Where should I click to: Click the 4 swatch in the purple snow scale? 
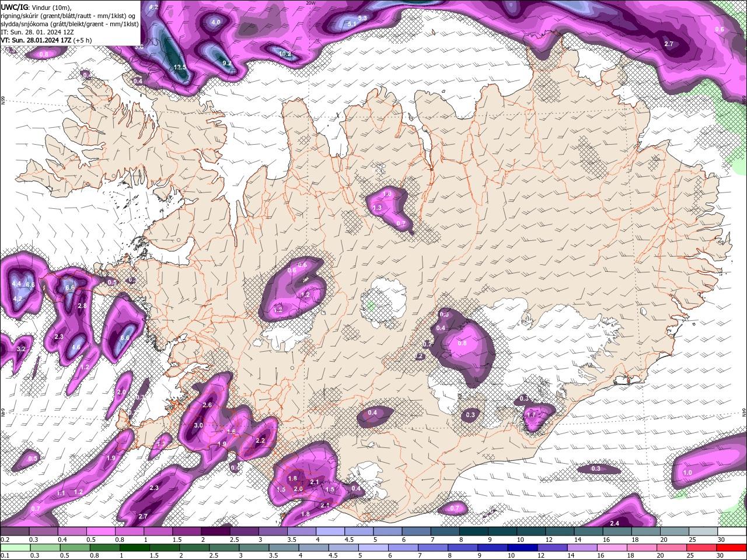(x=330, y=531)
